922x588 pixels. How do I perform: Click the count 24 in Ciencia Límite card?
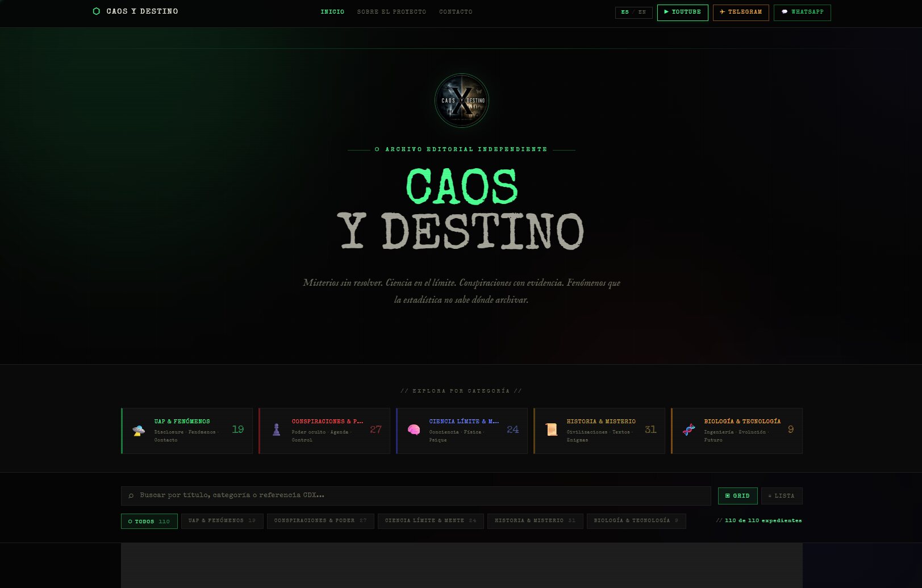(x=513, y=429)
